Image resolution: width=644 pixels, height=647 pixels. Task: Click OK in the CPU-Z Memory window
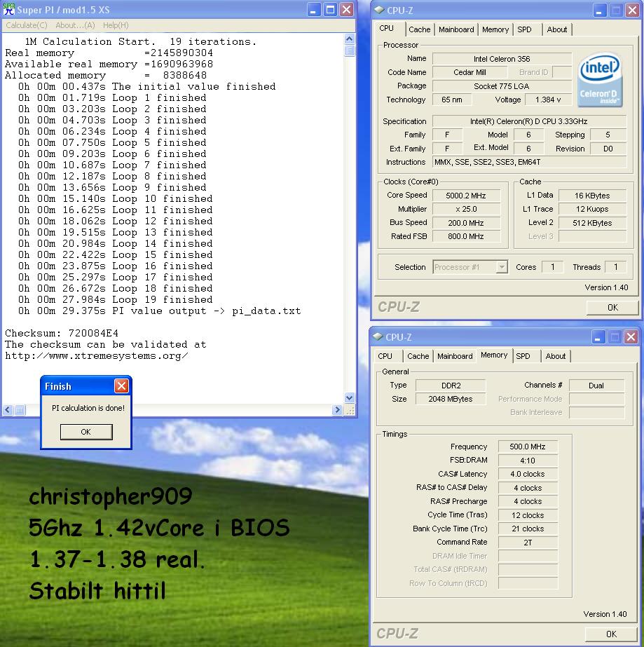tap(611, 634)
